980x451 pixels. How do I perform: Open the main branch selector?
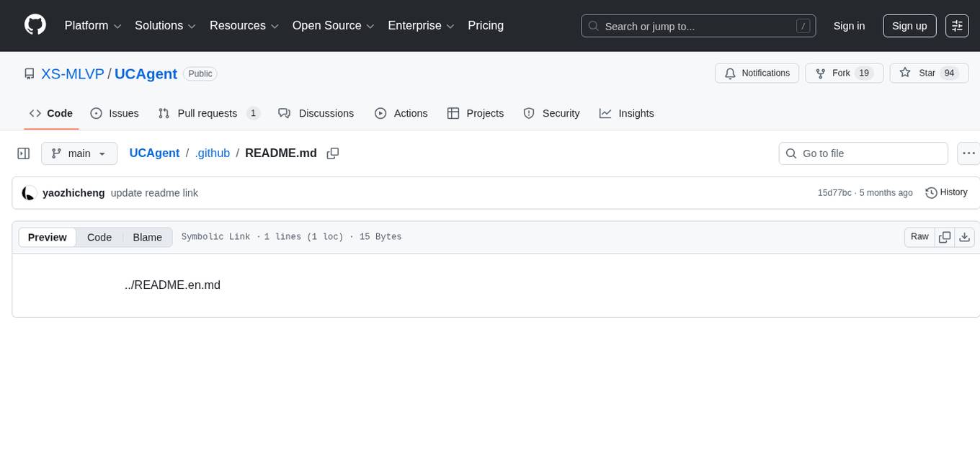(79, 153)
